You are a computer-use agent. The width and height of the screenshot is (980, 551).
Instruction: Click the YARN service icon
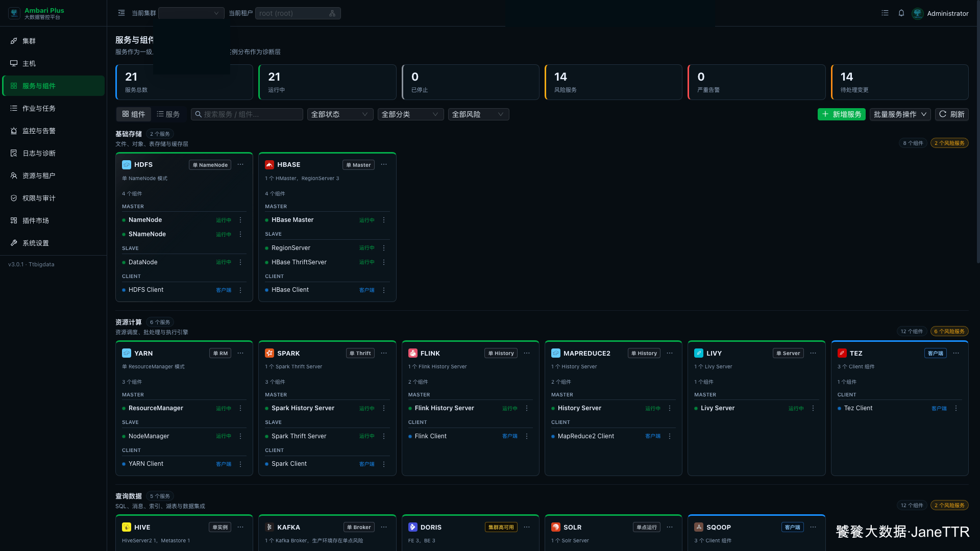(x=127, y=353)
